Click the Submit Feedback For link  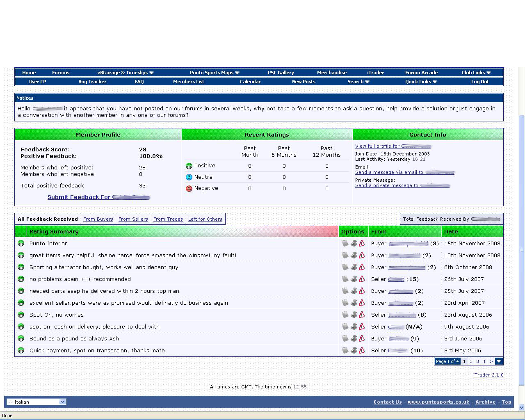click(99, 197)
